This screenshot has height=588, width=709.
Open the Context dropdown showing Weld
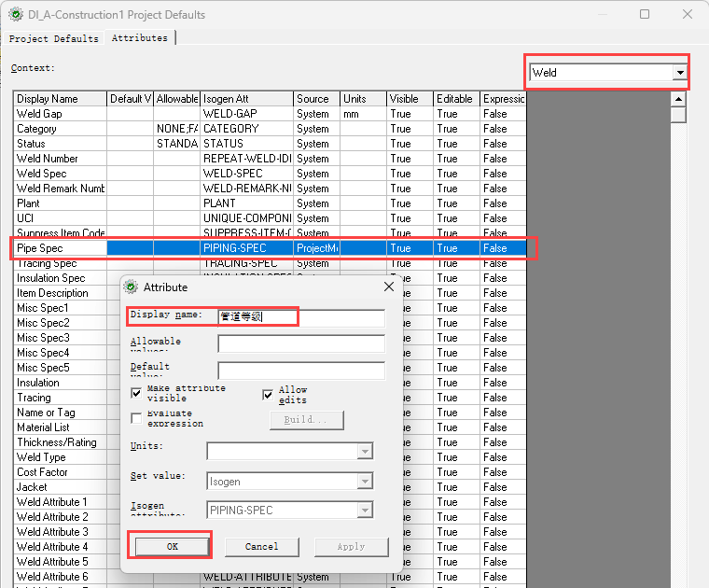pos(680,72)
